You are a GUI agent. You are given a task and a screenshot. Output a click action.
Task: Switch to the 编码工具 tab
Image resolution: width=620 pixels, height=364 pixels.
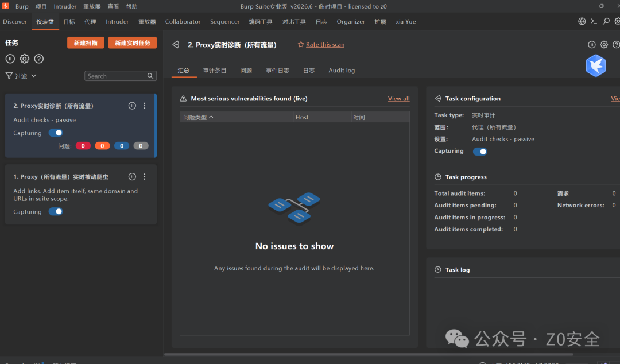261,21
